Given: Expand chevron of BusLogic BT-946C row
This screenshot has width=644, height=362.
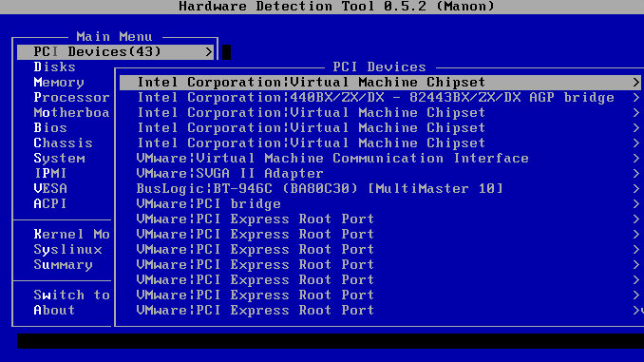Looking at the screenshot, I should tap(635, 189).
